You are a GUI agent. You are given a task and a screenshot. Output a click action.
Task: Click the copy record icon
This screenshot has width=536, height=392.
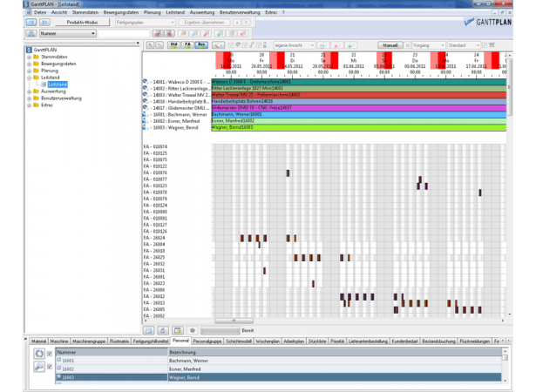click(x=232, y=33)
